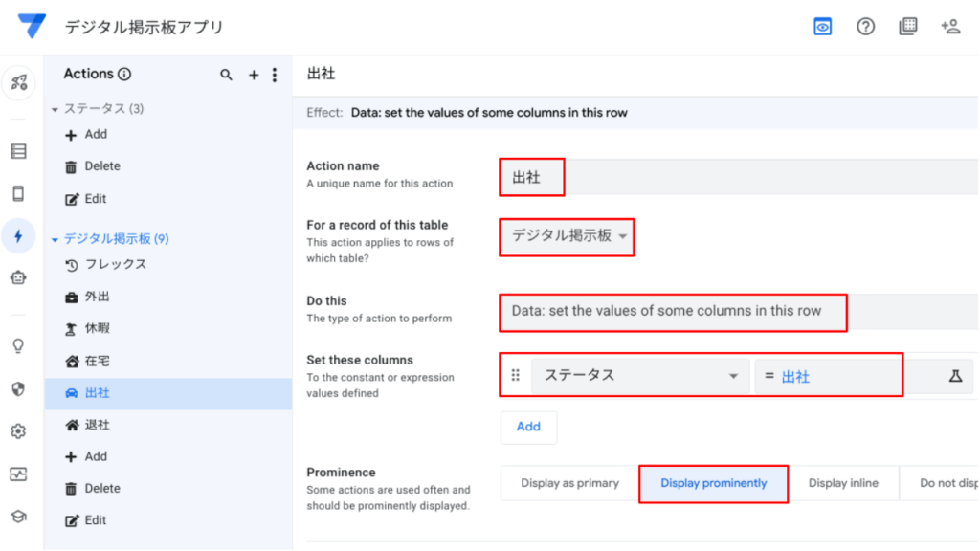Viewport: 980px width, 551px height.
Task: Click the デジタル掲示板アプリ app title
Action: coord(145,27)
